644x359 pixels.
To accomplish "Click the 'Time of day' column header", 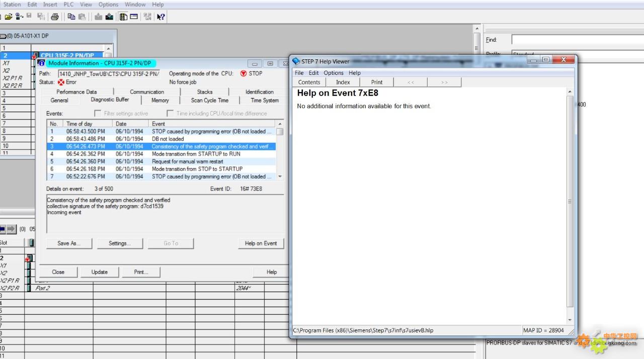I will click(88, 124).
